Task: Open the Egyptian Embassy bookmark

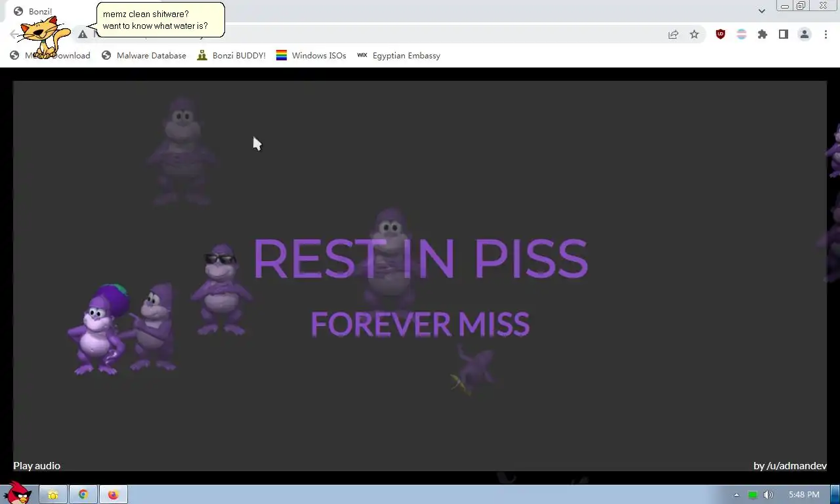Action: (x=398, y=56)
